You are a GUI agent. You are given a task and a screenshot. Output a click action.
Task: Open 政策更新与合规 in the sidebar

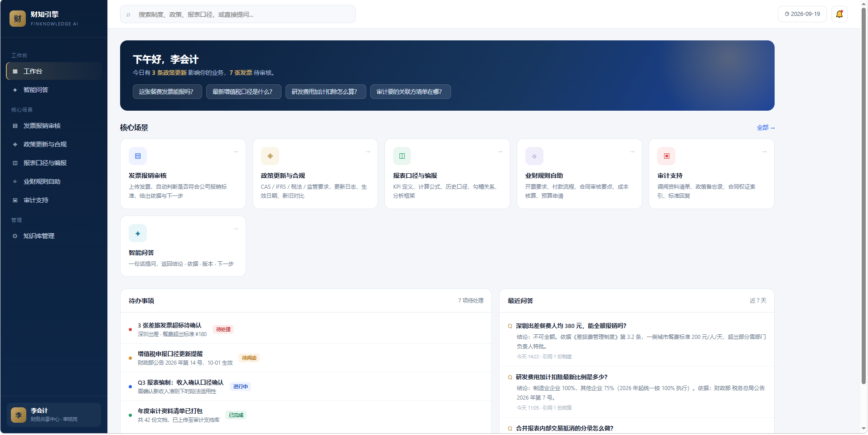point(54,144)
